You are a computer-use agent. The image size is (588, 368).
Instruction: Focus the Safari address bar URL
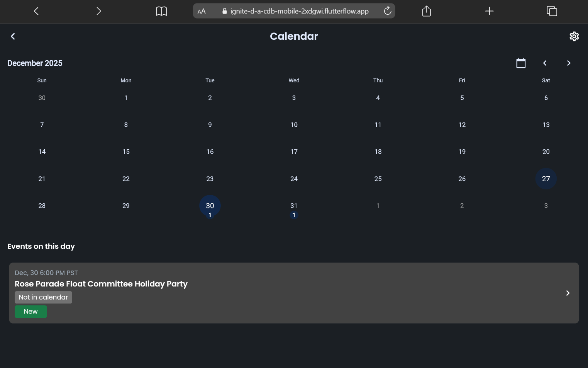click(x=299, y=11)
